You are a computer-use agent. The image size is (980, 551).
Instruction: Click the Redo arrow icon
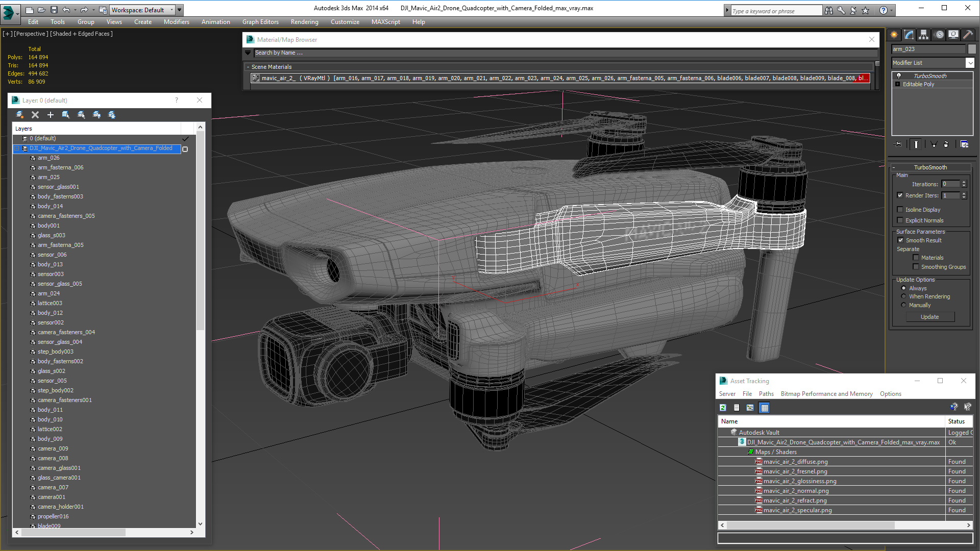(84, 10)
